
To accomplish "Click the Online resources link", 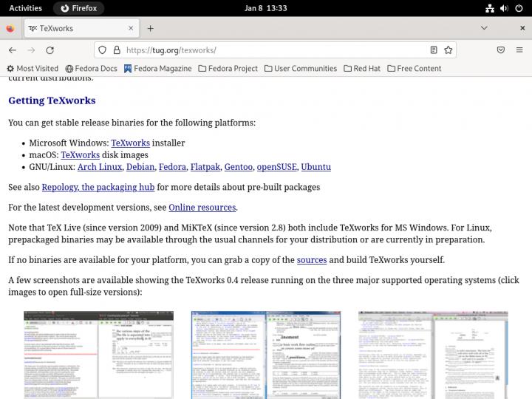I will tap(202, 208).
